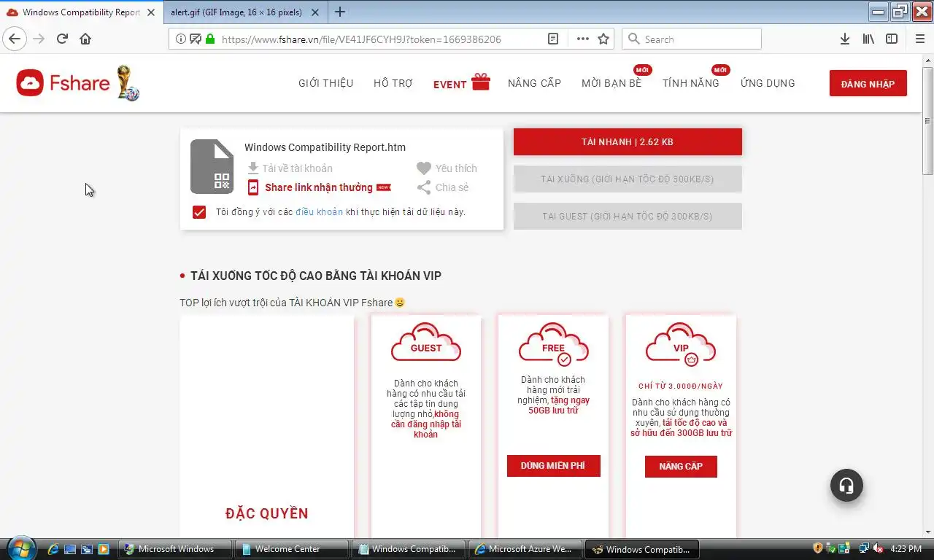Click the VIP cloud icon
Screen dimensions: 934x560
pos(681,343)
